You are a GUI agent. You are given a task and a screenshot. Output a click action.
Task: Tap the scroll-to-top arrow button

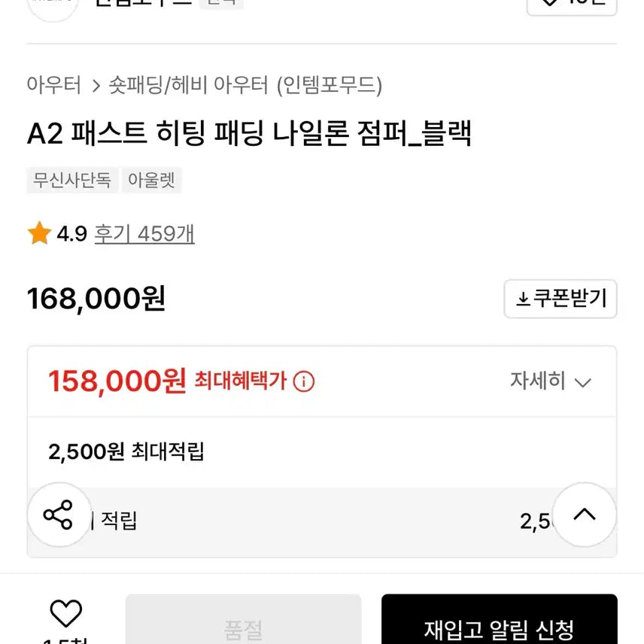tap(585, 515)
